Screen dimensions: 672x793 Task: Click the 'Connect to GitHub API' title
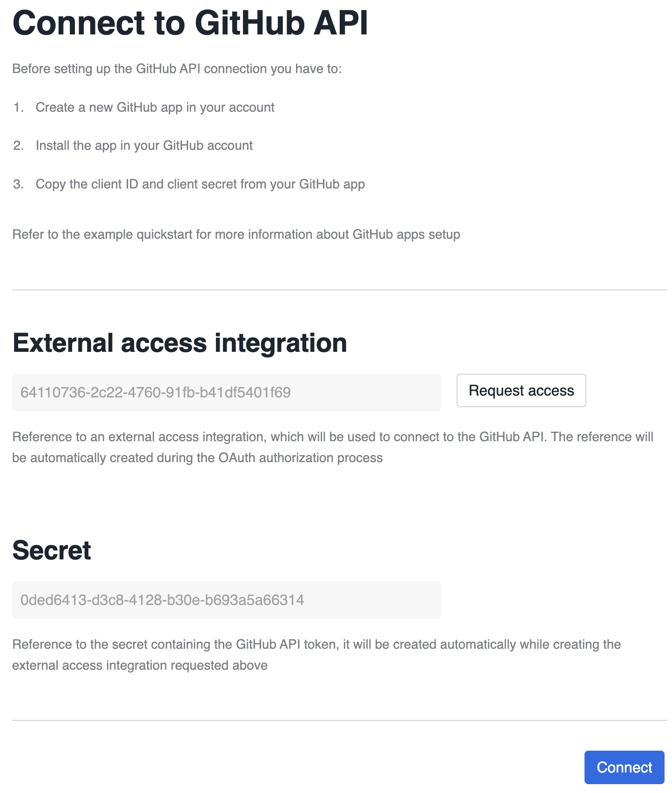point(190,23)
